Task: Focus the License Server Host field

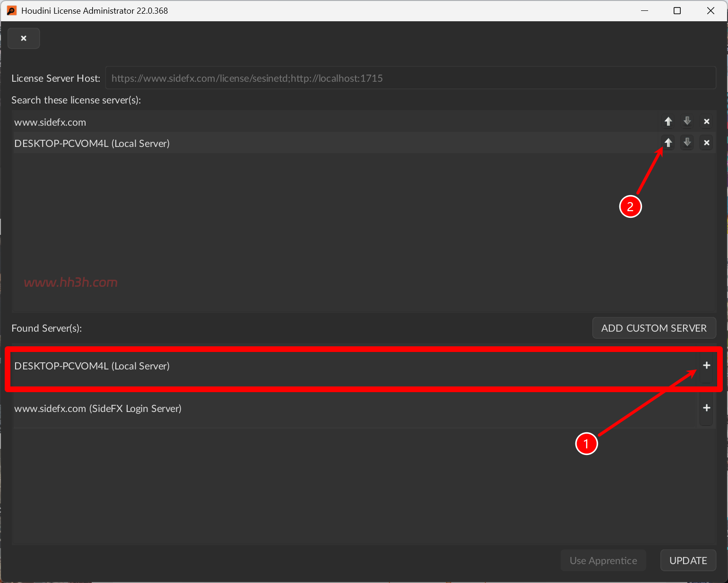Action: (410, 78)
